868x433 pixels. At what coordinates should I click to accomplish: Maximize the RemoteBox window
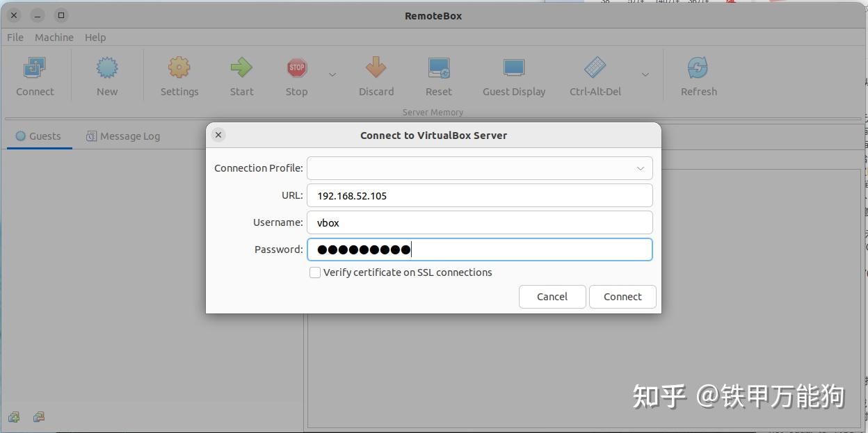point(61,15)
